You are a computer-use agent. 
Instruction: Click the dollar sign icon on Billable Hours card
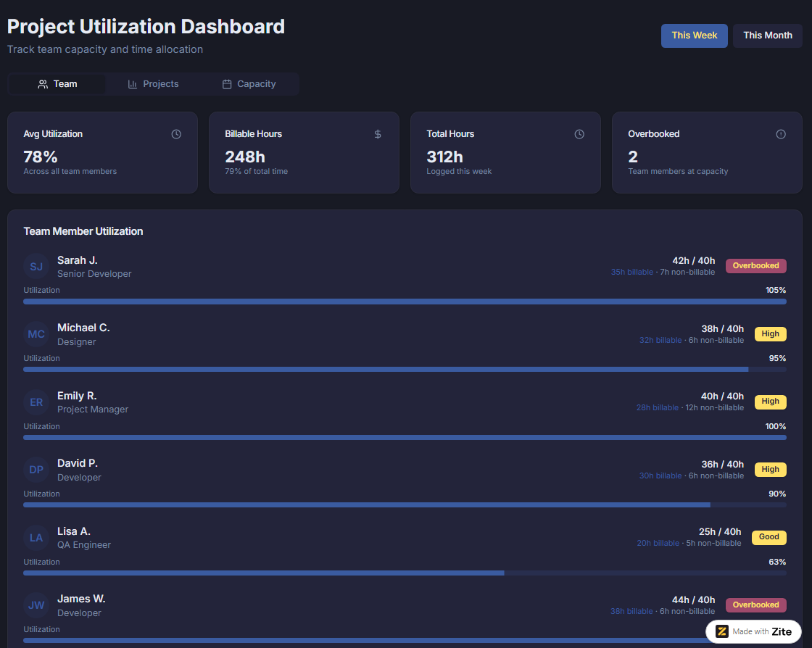point(378,134)
